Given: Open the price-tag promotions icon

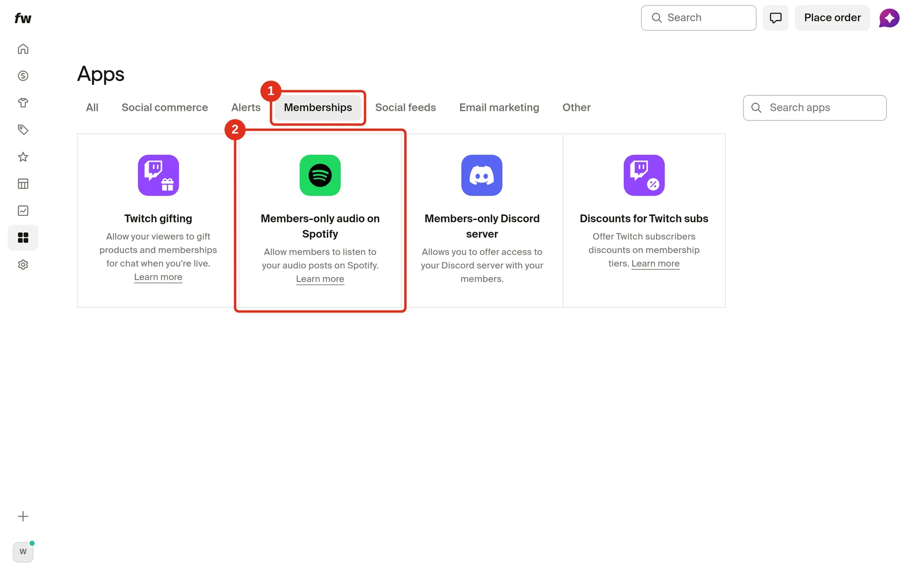Looking at the screenshot, I should 23,130.
